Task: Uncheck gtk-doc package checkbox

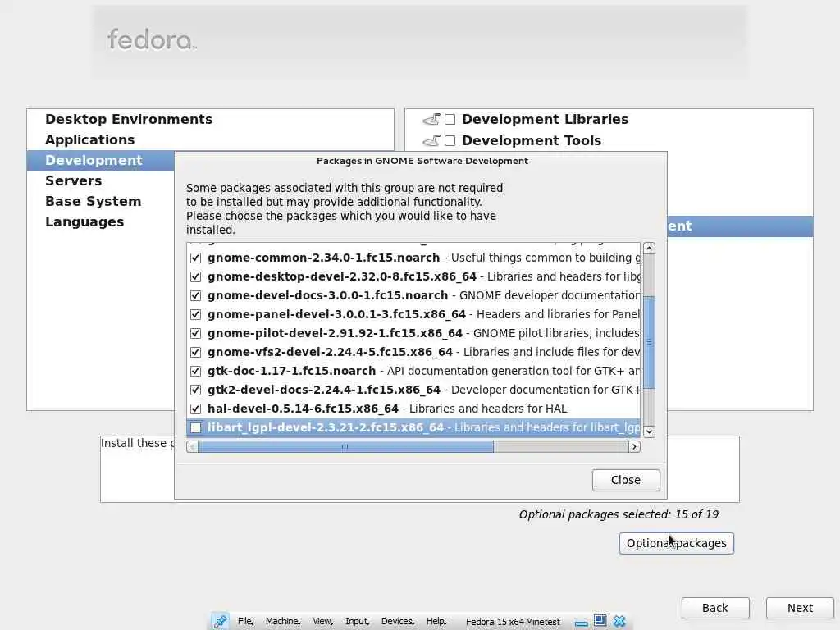Action: pyautogui.click(x=195, y=371)
